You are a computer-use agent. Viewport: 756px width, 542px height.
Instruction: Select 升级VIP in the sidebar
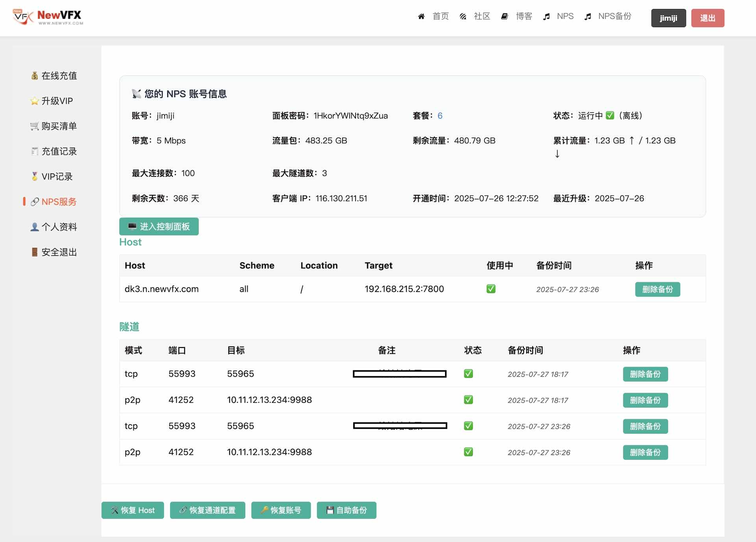click(x=57, y=101)
